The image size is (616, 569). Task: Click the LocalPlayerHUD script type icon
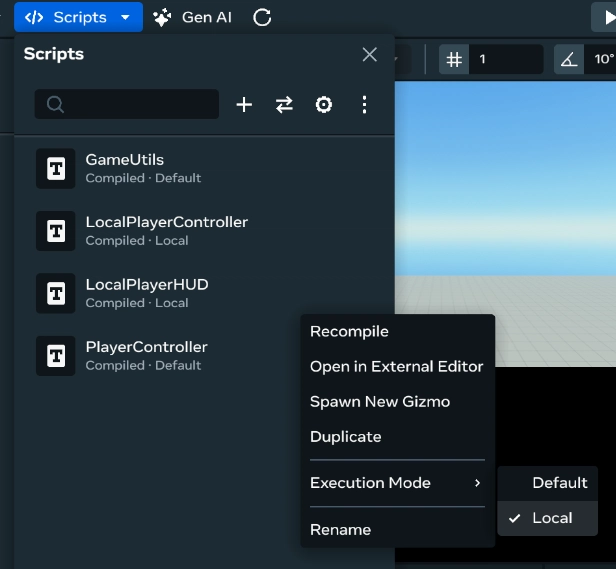pos(56,293)
